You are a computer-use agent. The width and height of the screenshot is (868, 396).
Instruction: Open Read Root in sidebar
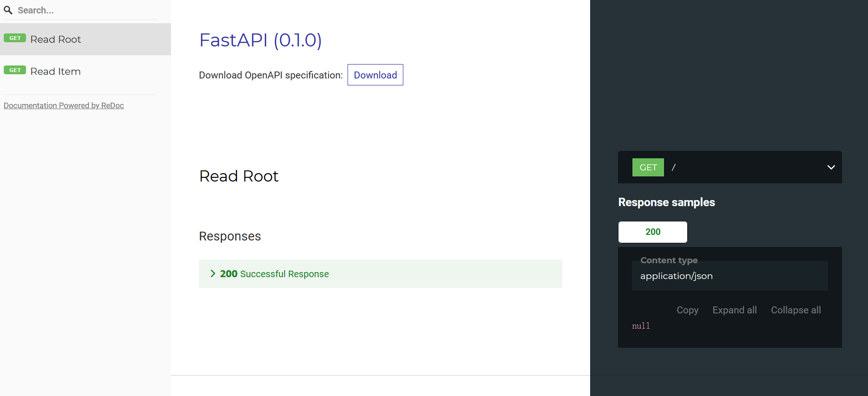click(x=85, y=39)
